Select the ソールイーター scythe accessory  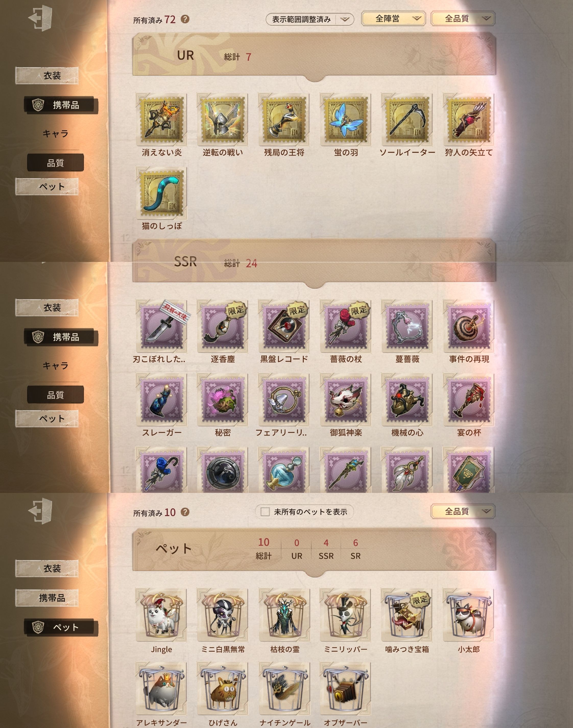coord(407,119)
